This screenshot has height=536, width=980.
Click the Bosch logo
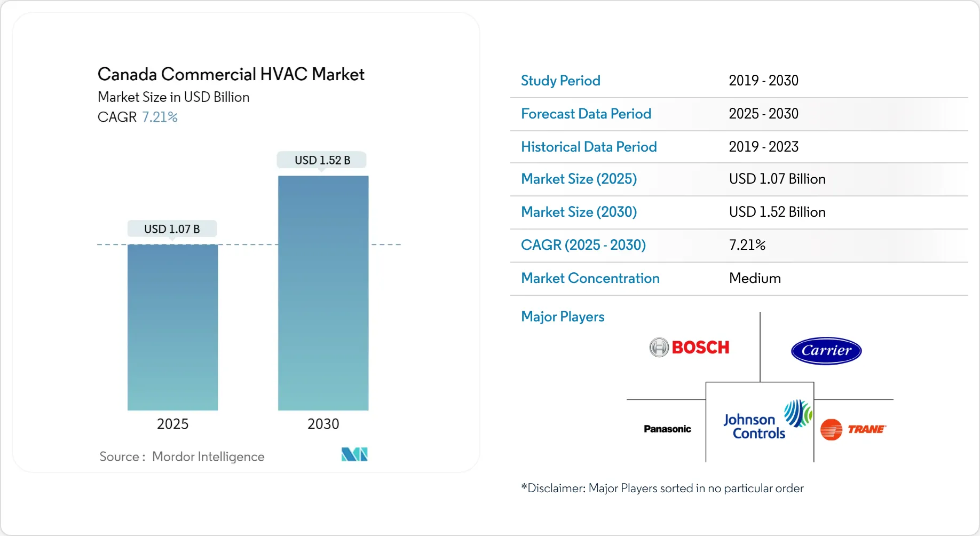[x=689, y=348]
